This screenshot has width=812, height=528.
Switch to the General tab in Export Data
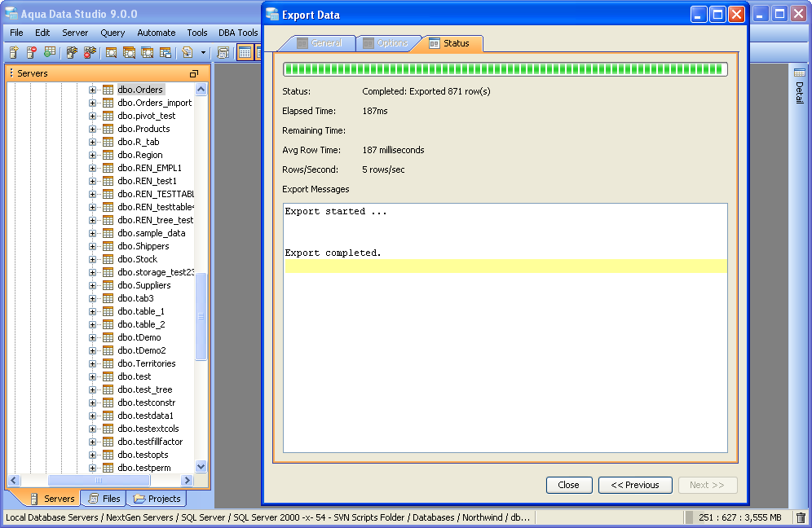319,43
